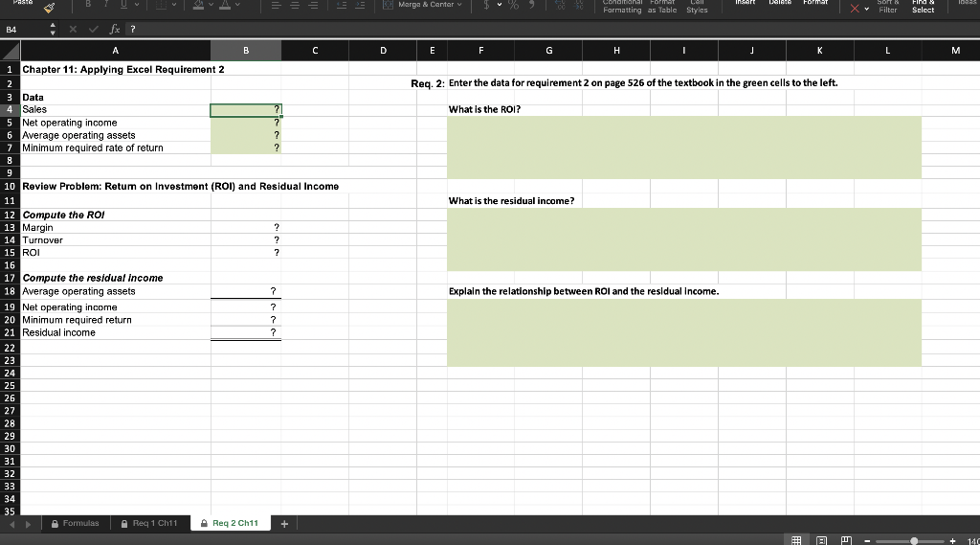Click Delete cells button
This screenshot has width=980, height=545.
click(779, 3)
